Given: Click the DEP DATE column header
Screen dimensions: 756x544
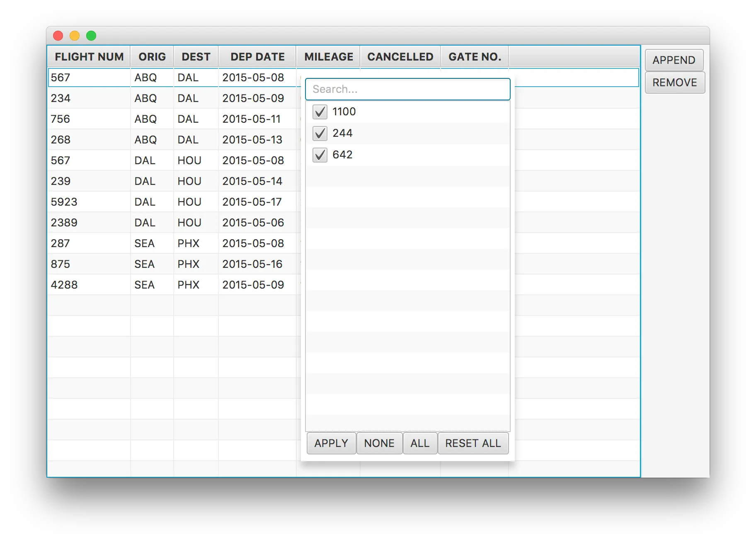Looking at the screenshot, I should (257, 57).
